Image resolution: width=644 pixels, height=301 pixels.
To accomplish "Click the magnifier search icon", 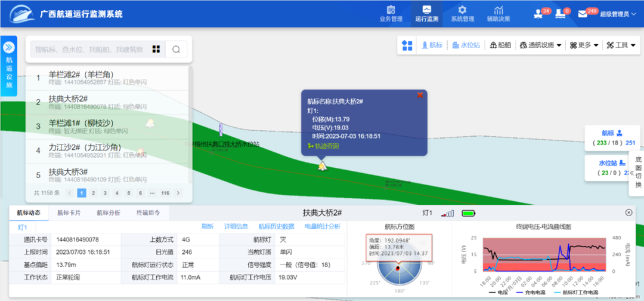I will (x=176, y=50).
